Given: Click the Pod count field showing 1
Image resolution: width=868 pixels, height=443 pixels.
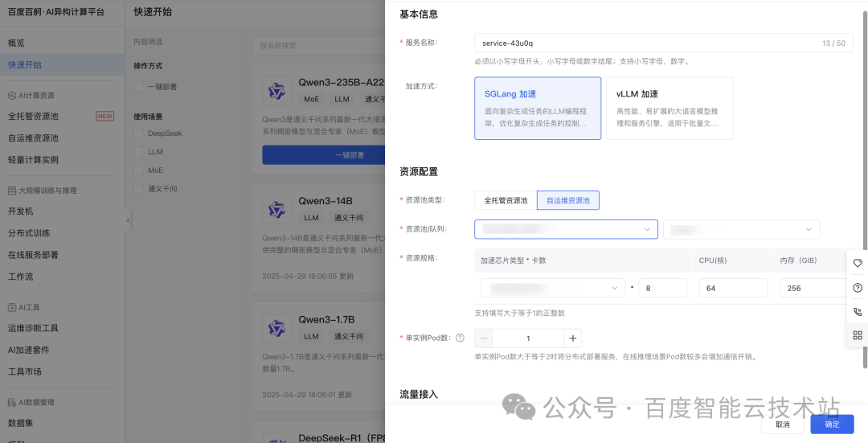Looking at the screenshot, I should 528,338.
